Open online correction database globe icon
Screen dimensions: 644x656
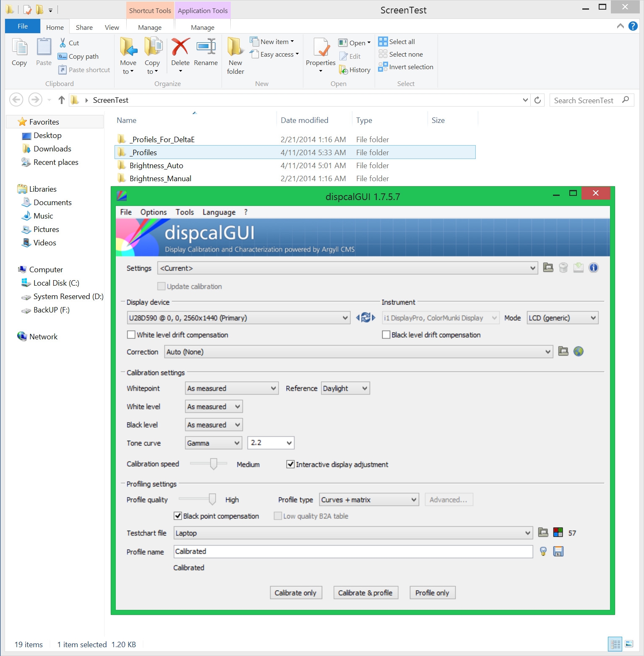tap(579, 351)
